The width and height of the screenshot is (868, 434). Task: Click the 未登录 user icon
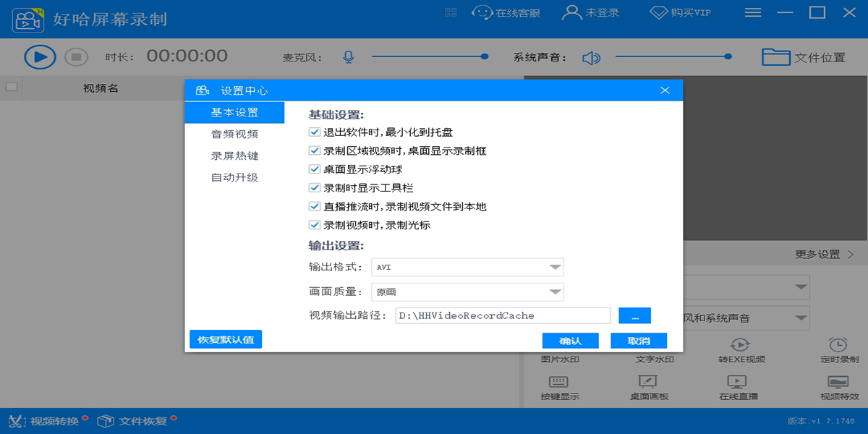pyautogui.click(x=572, y=12)
